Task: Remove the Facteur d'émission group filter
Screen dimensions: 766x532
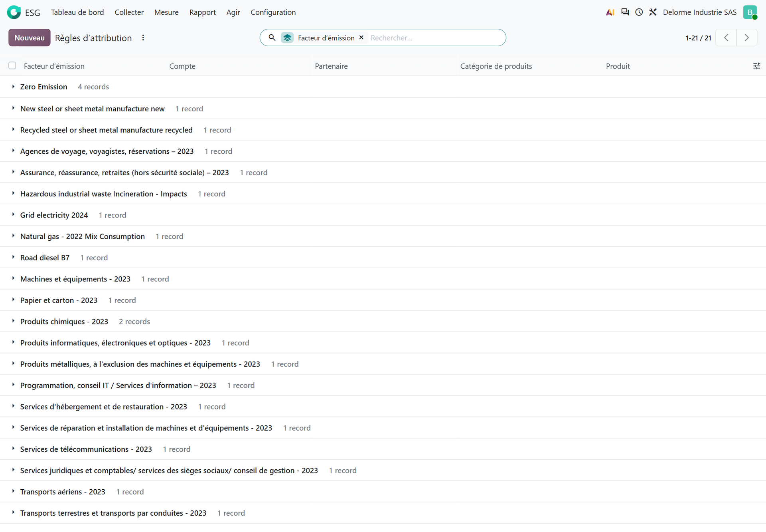Action: click(x=361, y=38)
